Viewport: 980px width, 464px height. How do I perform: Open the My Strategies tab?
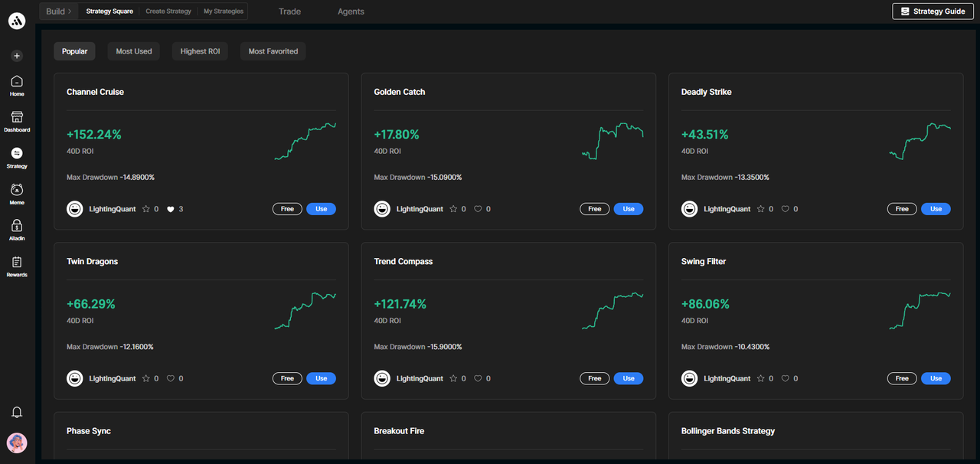224,11
